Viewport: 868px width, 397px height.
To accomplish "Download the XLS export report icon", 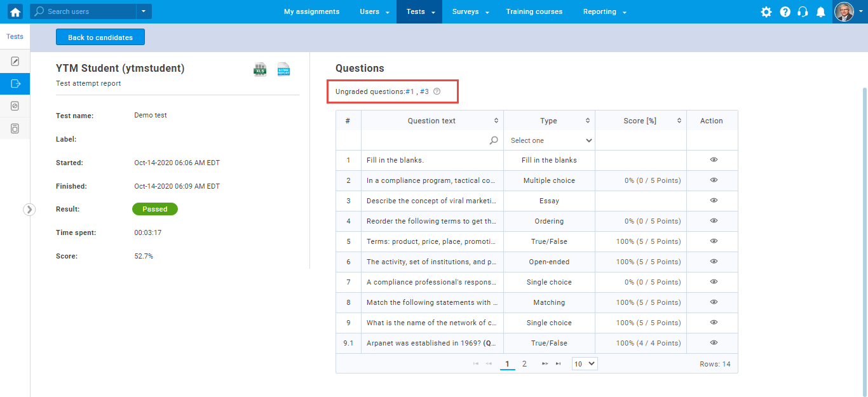I will (x=260, y=69).
